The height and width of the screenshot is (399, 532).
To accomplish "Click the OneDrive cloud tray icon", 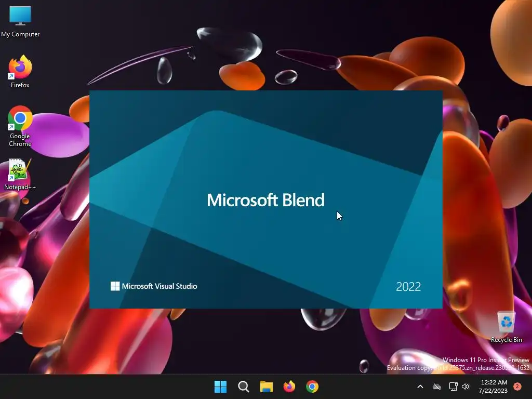I will tap(437, 387).
